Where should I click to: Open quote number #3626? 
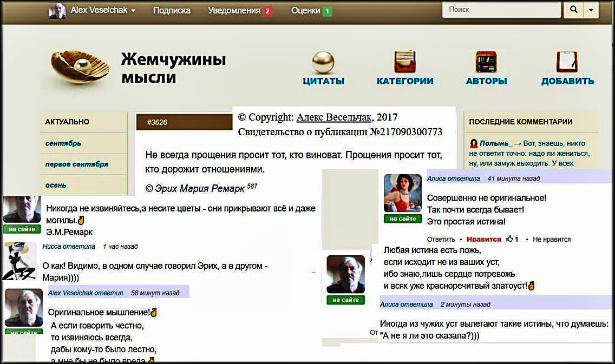pos(157,122)
